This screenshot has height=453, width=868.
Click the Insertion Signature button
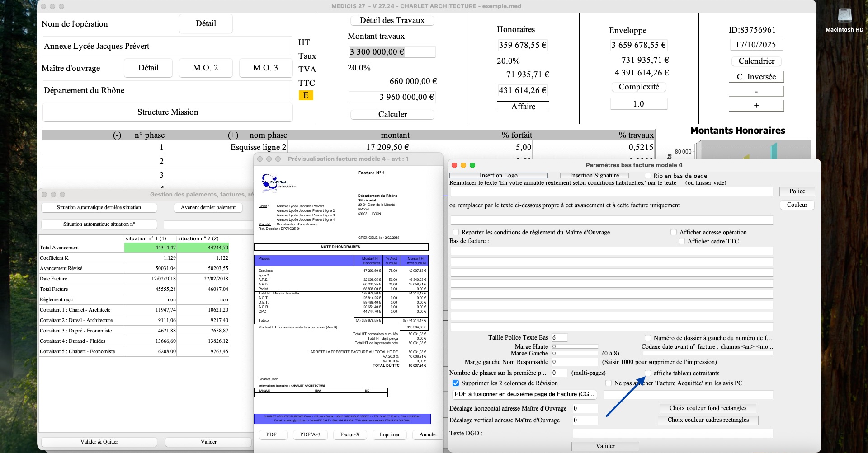594,176
